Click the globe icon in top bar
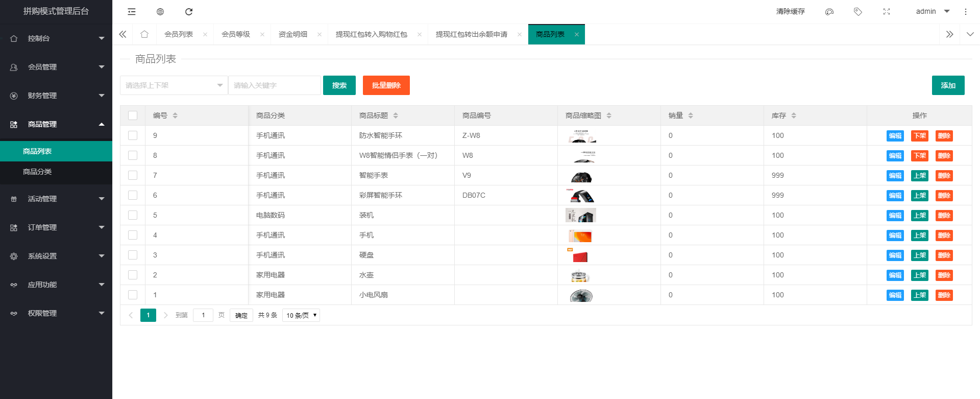The height and width of the screenshot is (399, 980). click(x=160, y=12)
